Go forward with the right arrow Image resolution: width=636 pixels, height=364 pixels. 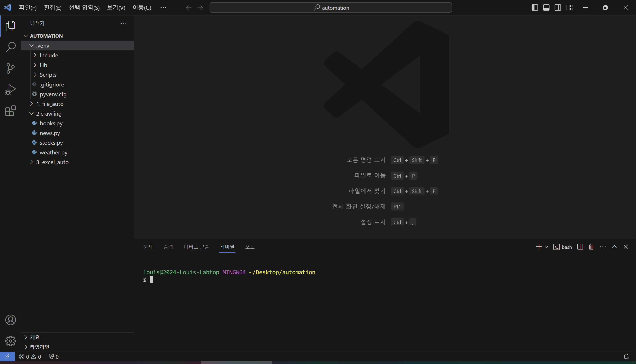point(200,8)
